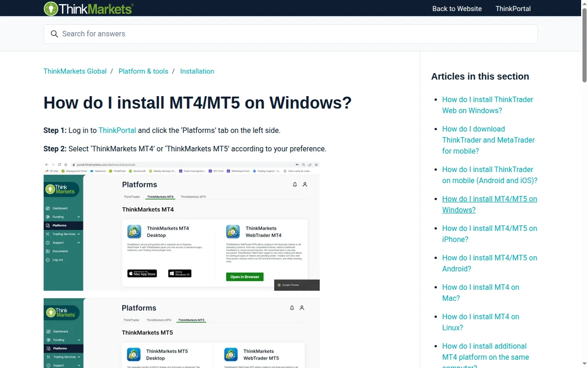Open ThinkPortal from the top navigation bar
588x368 pixels.
tap(513, 9)
